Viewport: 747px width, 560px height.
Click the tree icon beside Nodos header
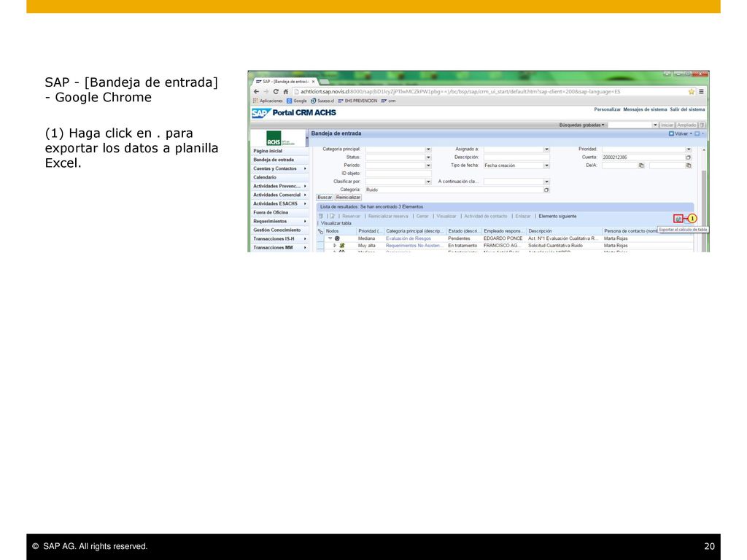(321, 231)
